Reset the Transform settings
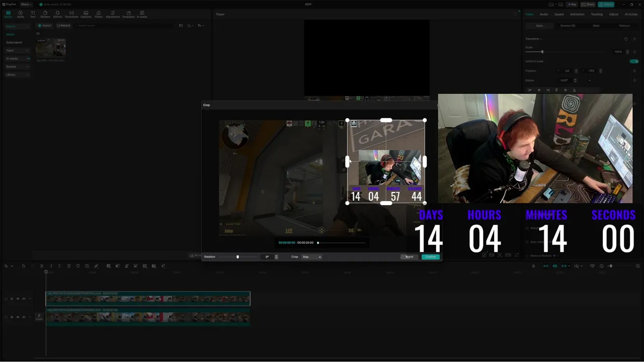The image size is (644, 362). pyautogui.click(x=626, y=39)
